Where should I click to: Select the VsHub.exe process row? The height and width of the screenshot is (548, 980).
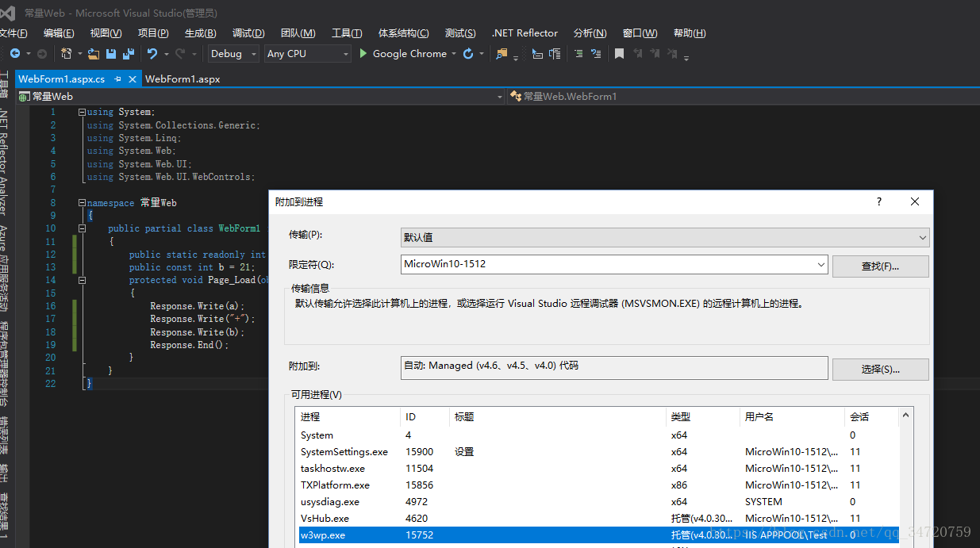[x=599, y=519]
